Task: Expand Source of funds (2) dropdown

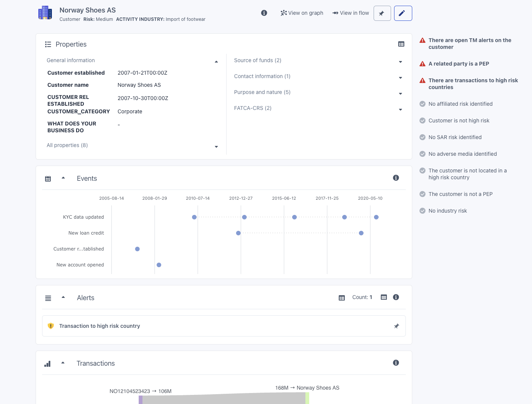Action: tap(401, 62)
